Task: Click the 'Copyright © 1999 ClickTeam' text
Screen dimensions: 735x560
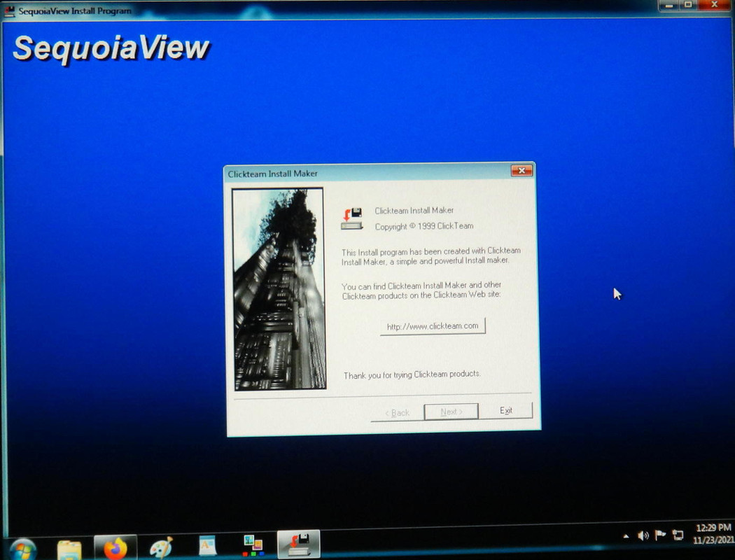Action: tap(423, 226)
